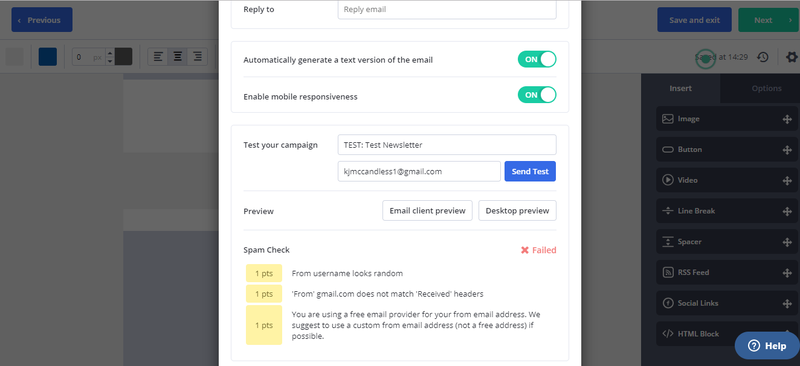The width and height of the screenshot is (800, 366).
Task: Increase the pixel value stepper up arrow
Action: tap(109, 53)
